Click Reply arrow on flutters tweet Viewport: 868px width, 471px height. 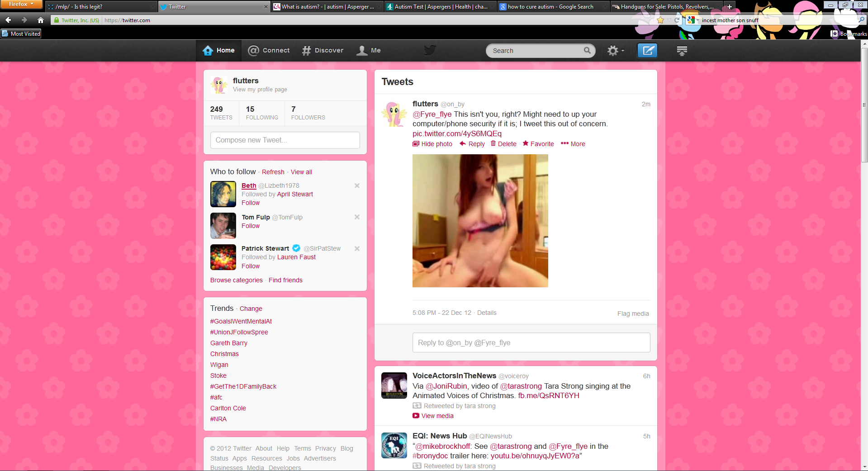coord(463,143)
